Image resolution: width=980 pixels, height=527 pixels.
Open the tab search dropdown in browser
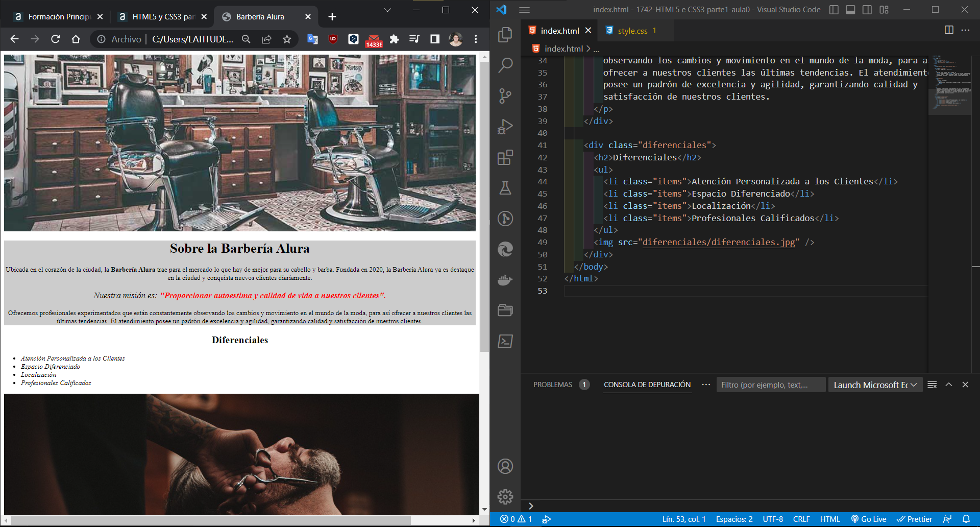pyautogui.click(x=387, y=10)
